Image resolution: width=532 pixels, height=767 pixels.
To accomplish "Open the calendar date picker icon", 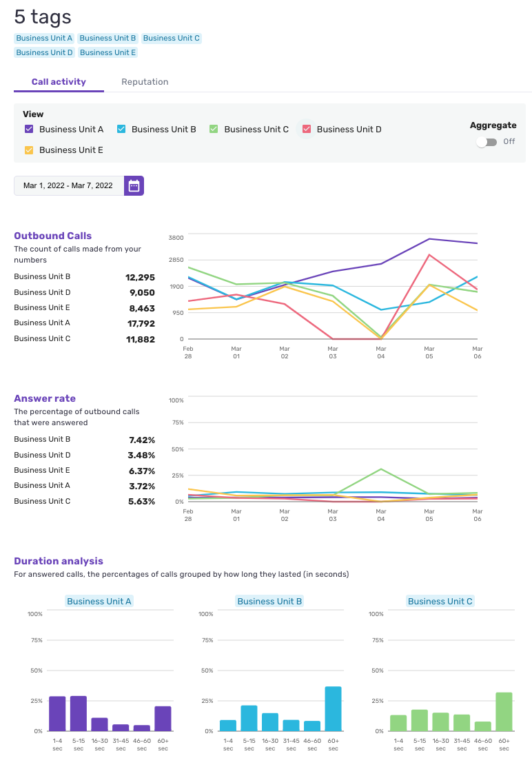I will pyautogui.click(x=134, y=185).
